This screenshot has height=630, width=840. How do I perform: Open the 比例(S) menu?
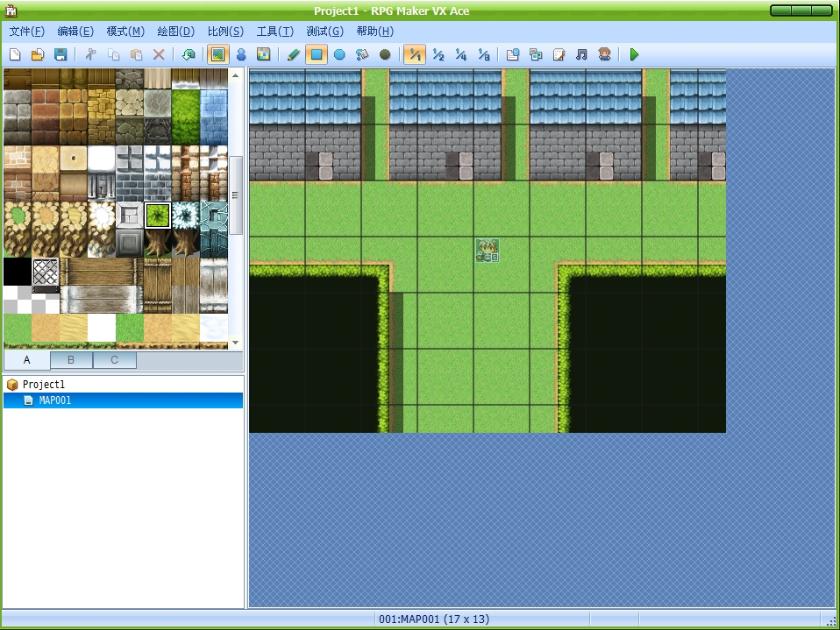click(x=225, y=32)
